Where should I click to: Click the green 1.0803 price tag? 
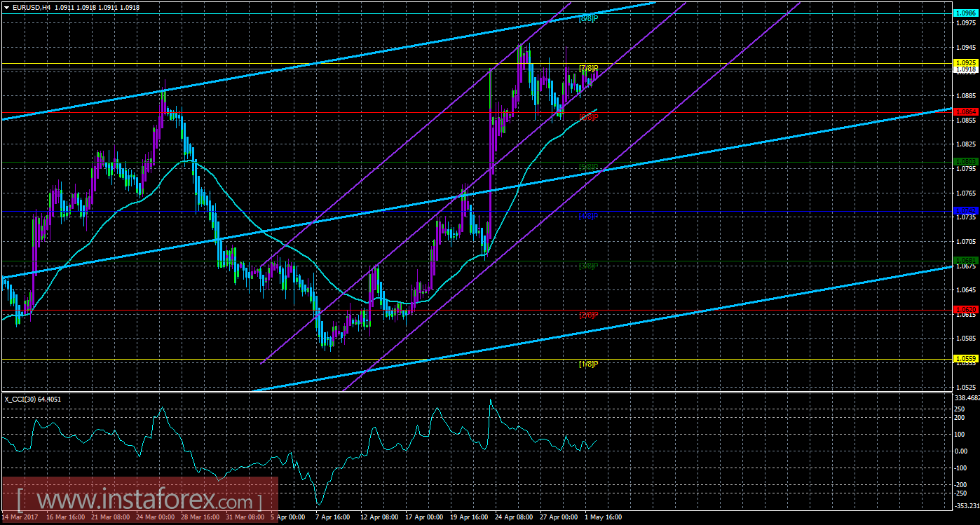pyautogui.click(x=965, y=162)
